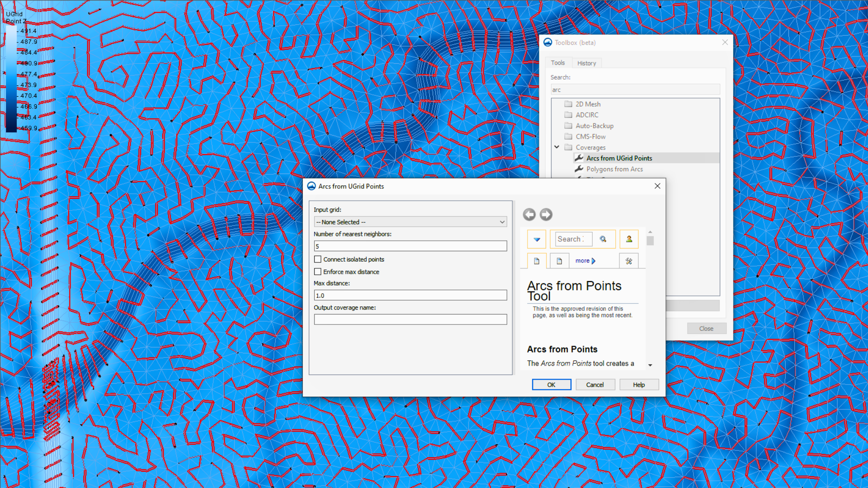Select the ADCIRC folder in Toolbox
868x488 pixels.
tap(587, 115)
